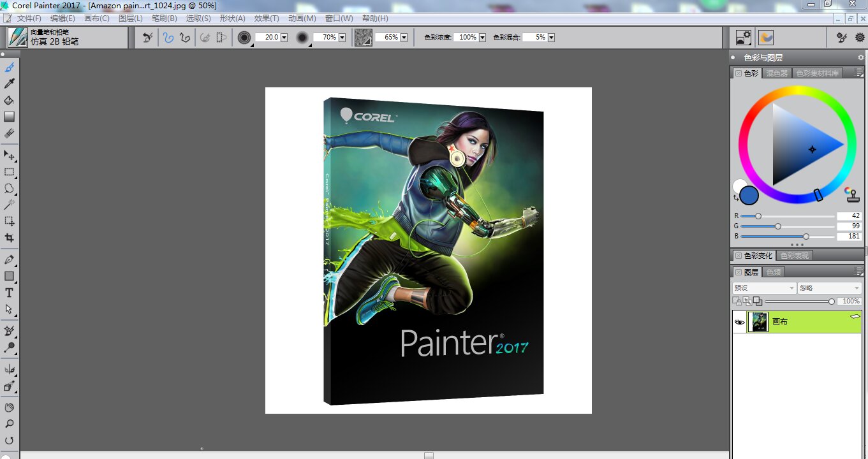Select the Rectangle Shape tool
This screenshot has width=868, height=459.
pos(10,276)
